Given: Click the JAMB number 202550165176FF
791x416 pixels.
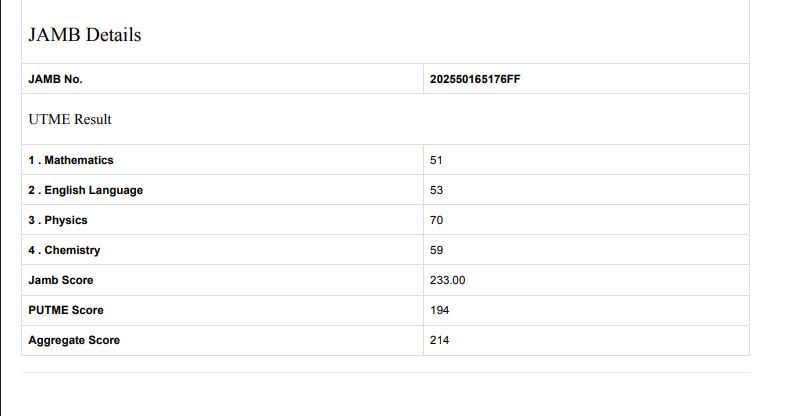Looking at the screenshot, I should click(x=475, y=79).
